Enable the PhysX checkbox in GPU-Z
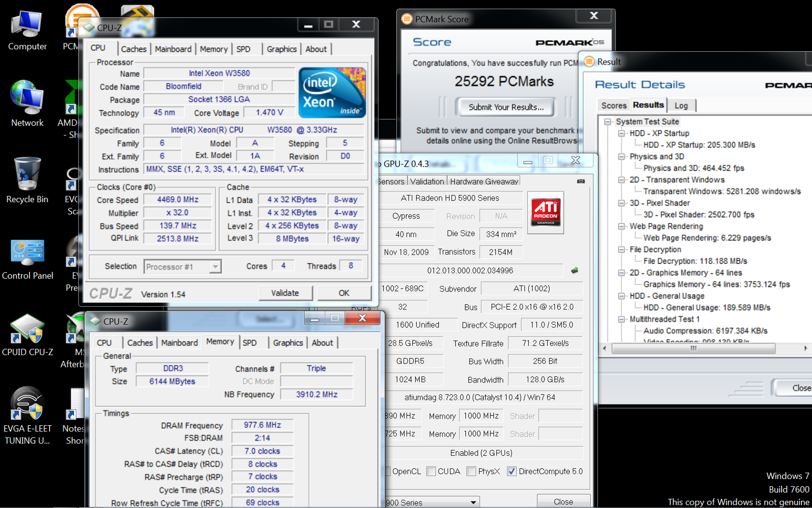 click(471, 471)
